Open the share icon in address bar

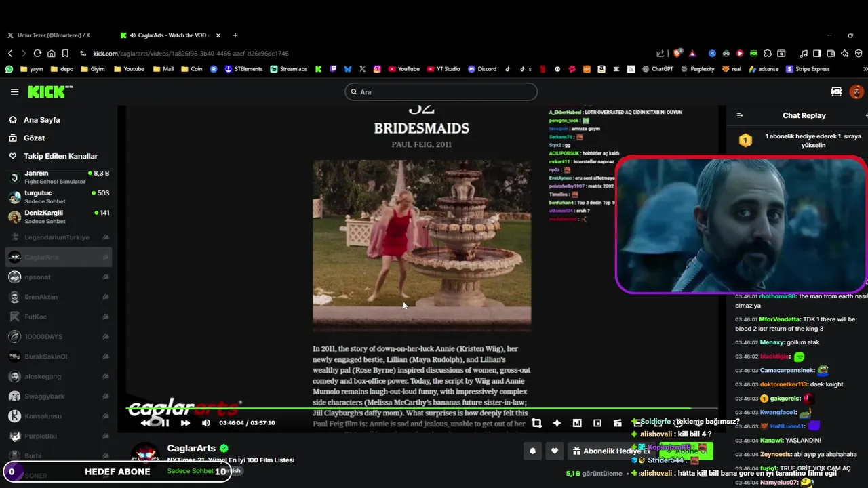tap(660, 53)
